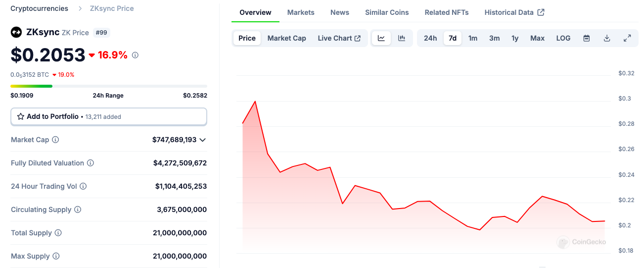Click external link icon on Historical Data
This screenshot has width=644, height=268.
[x=541, y=12]
